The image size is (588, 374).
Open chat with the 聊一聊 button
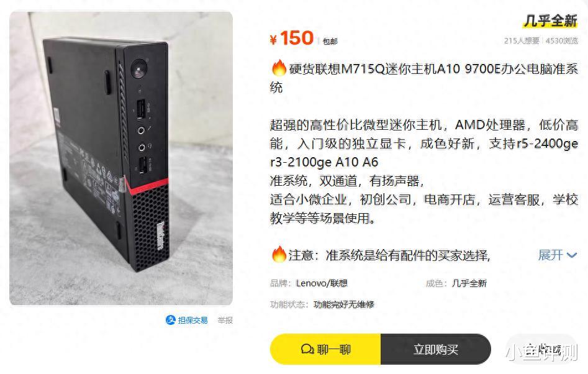tap(325, 349)
